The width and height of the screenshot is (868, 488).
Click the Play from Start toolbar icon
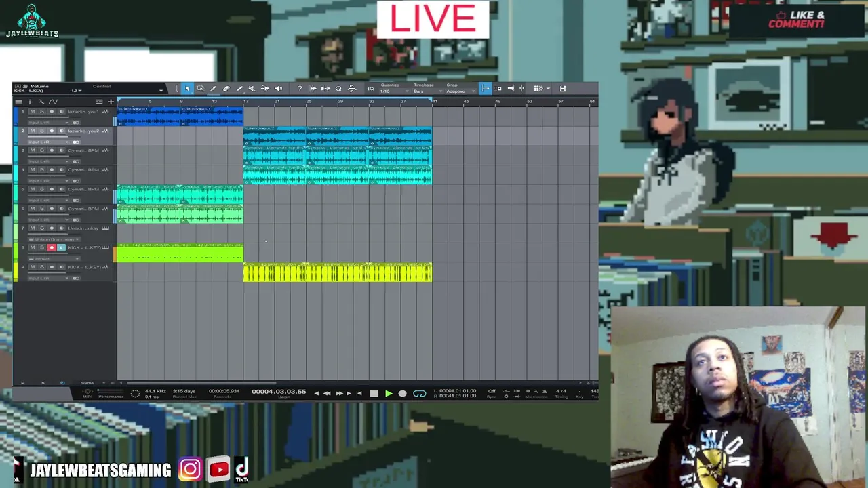click(x=313, y=89)
